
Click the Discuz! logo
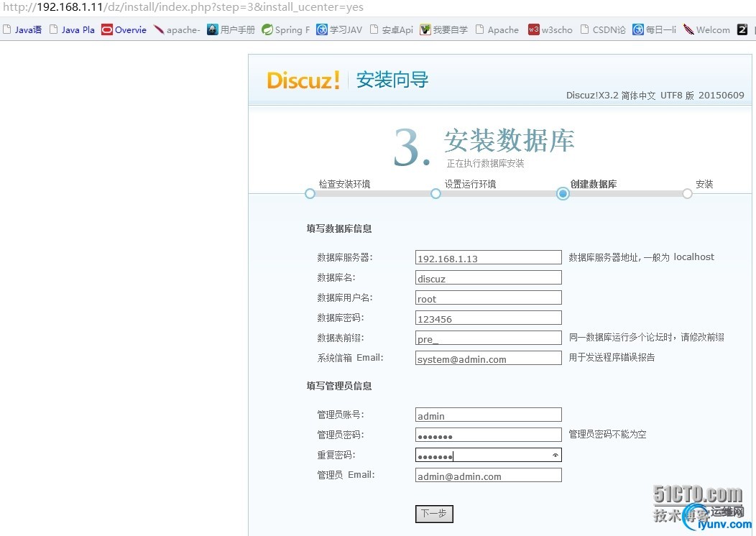pos(303,80)
